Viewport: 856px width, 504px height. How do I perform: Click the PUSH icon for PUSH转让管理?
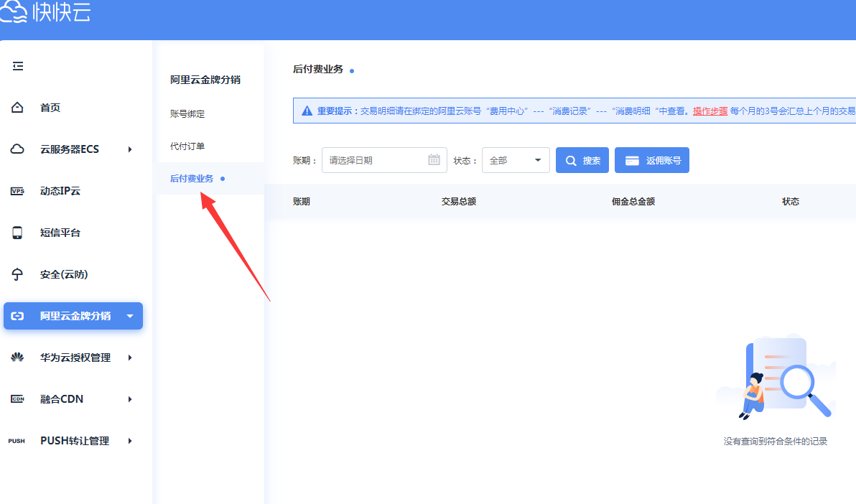click(x=17, y=441)
